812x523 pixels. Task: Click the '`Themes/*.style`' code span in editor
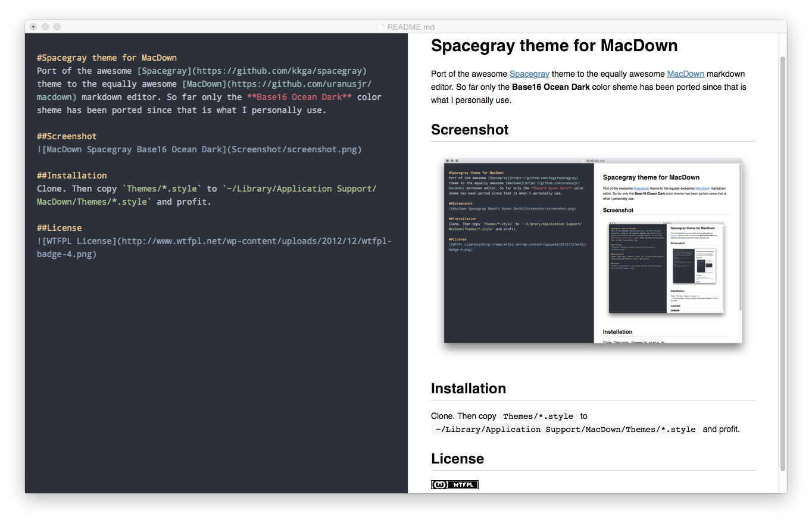tap(162, 189)
